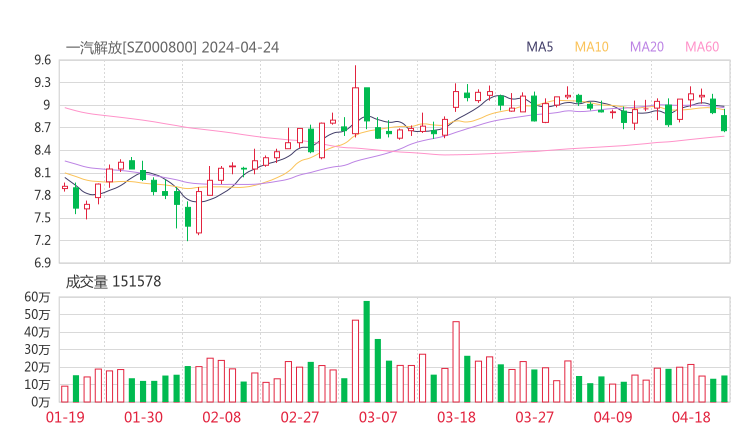Click the 50万 volume axis label
The width and height of the screenshot is (740, 440).
(x=37, y=314)
